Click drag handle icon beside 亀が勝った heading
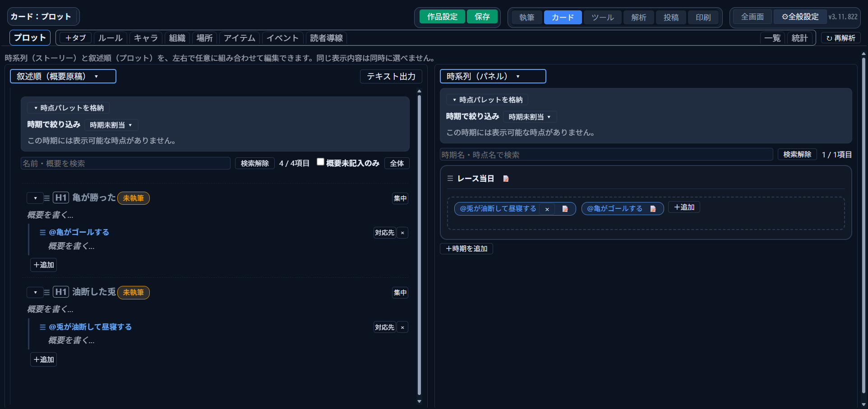Image resolution: width=868 pixels, height=409 pixels. tap(46, 198)
